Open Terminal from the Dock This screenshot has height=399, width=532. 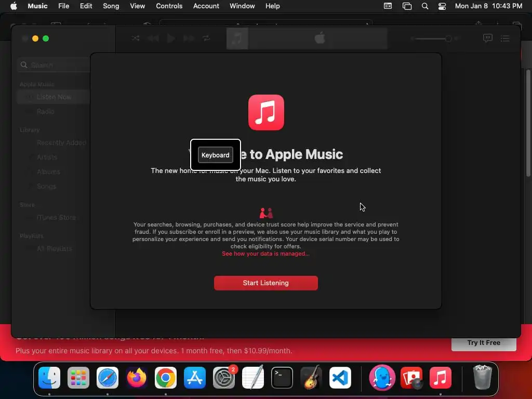click(x=282, y=378)
